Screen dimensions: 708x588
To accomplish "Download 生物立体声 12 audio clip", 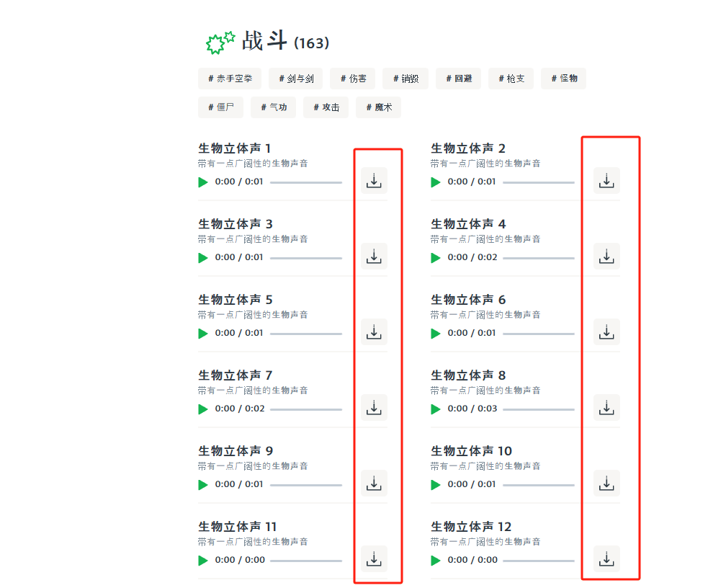I will pyautogui.click(x=606, y=559).
